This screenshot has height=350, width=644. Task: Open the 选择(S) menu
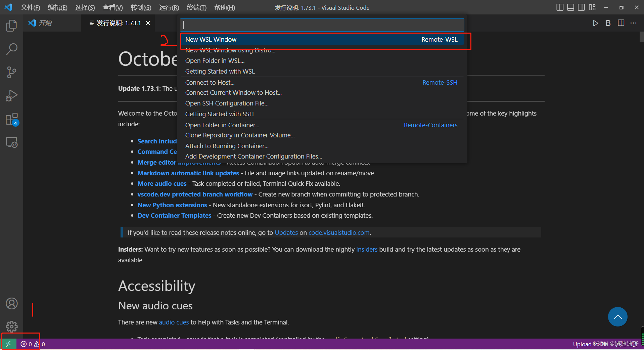(x=85, y=7)
